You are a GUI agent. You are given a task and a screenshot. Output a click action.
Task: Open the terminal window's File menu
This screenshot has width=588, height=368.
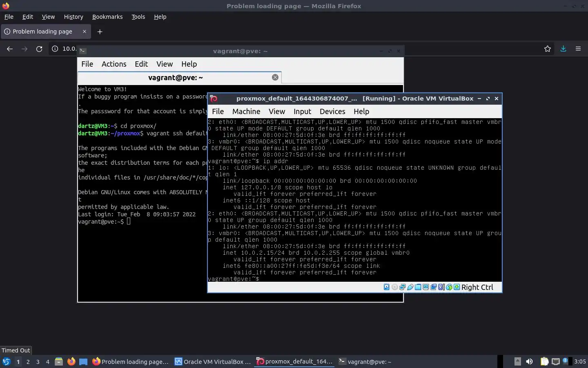(87, 64)
